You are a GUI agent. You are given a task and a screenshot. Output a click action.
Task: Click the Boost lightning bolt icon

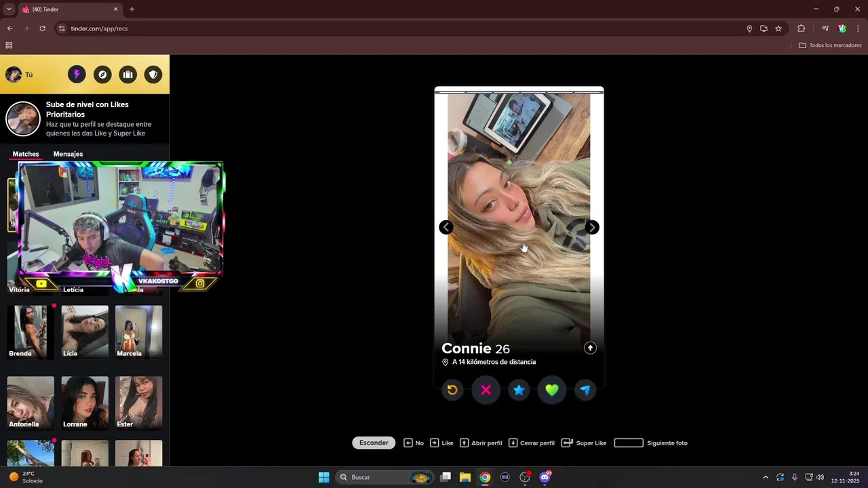[x=77, y=75]
